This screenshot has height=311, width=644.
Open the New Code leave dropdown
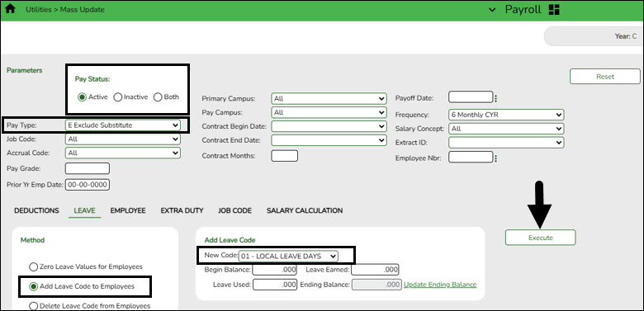[289, 257]
